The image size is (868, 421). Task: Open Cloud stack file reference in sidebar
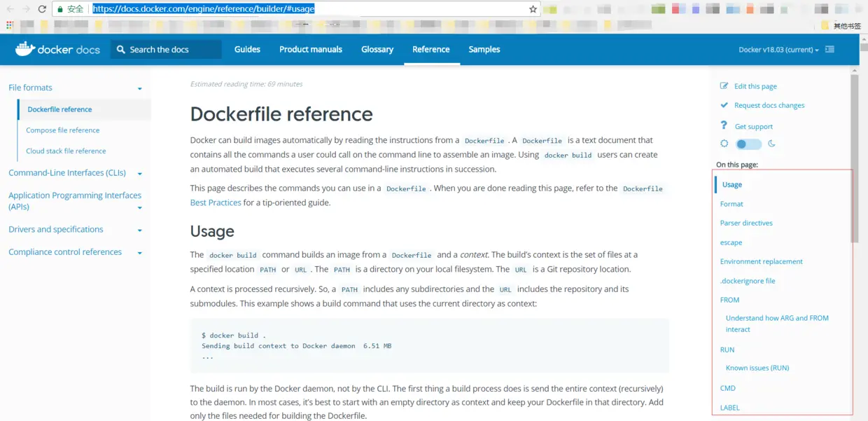point(66,151)
